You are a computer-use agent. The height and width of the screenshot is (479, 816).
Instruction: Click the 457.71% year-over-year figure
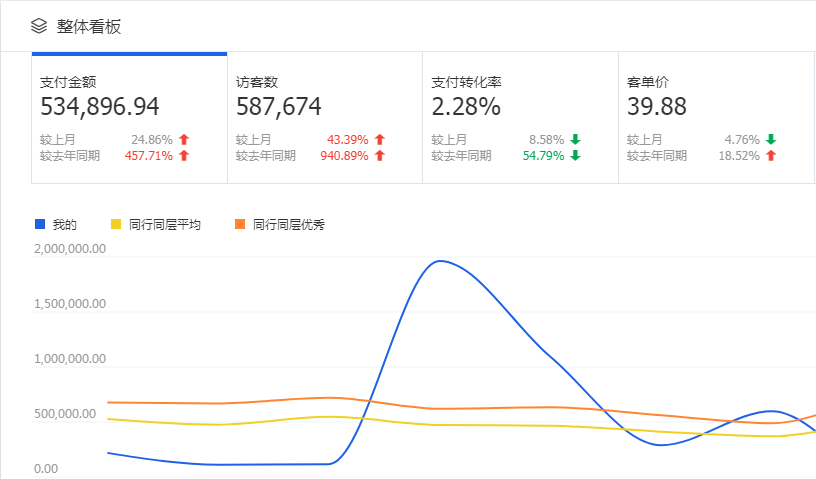click(x=148, y=156)
